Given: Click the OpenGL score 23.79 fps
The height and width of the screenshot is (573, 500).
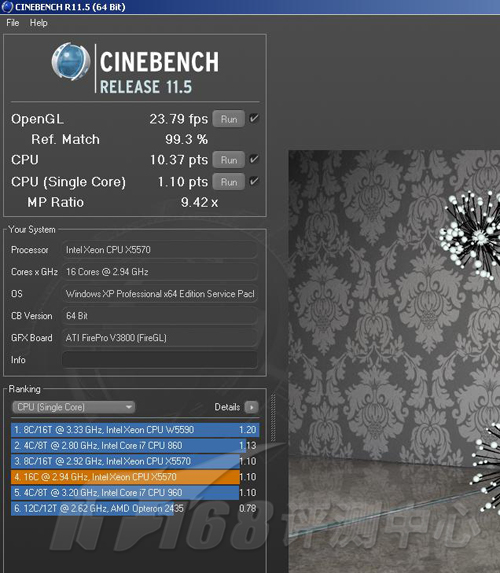Looking at the screenshot, I should pyautogui.click(x=178, y=119).
